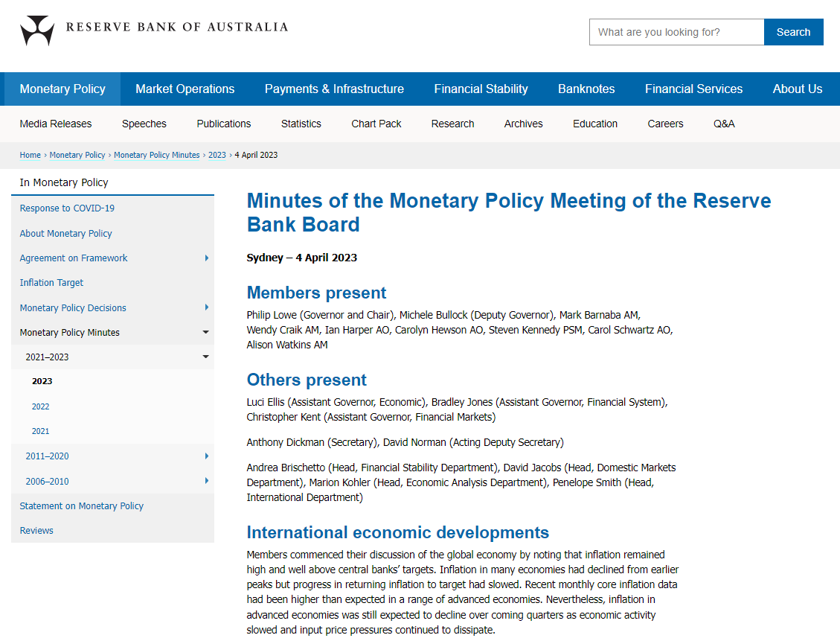Go to the 2023 breadcrumb link
Image resolution: width=840 pixels, height=638 pixels.
pos(217,155)
